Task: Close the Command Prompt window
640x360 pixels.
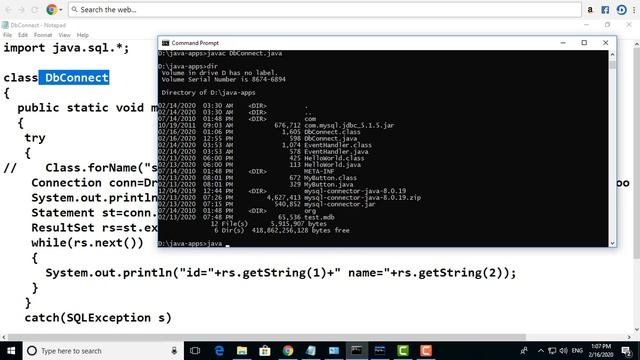Action: click(605, 43)
